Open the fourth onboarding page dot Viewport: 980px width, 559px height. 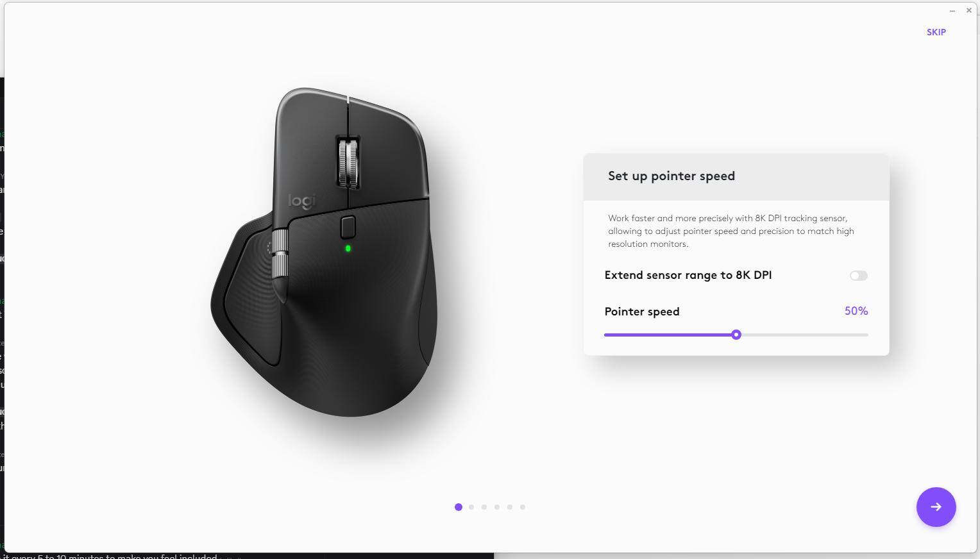coord(497,507)
